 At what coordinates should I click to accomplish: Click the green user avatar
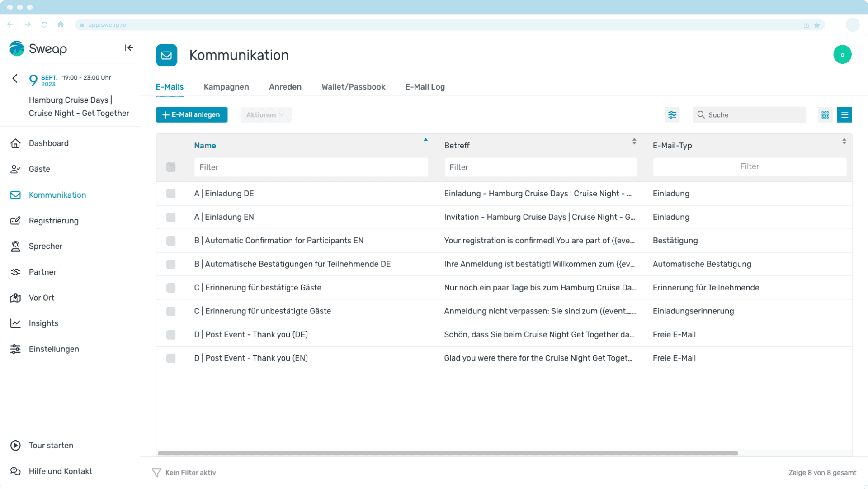pos(842,55)
